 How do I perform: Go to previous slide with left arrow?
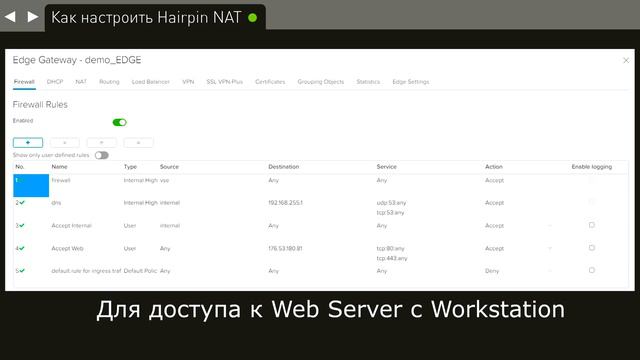point(10,17)
